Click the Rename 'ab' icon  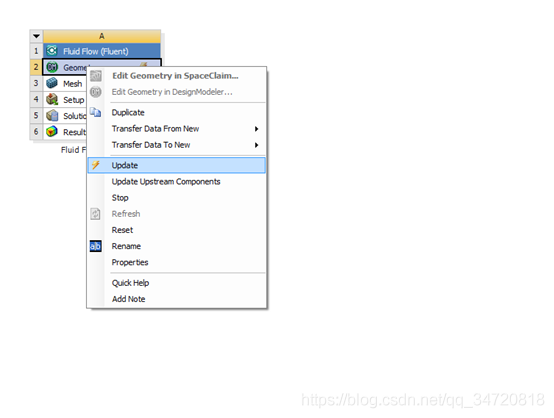96,246
